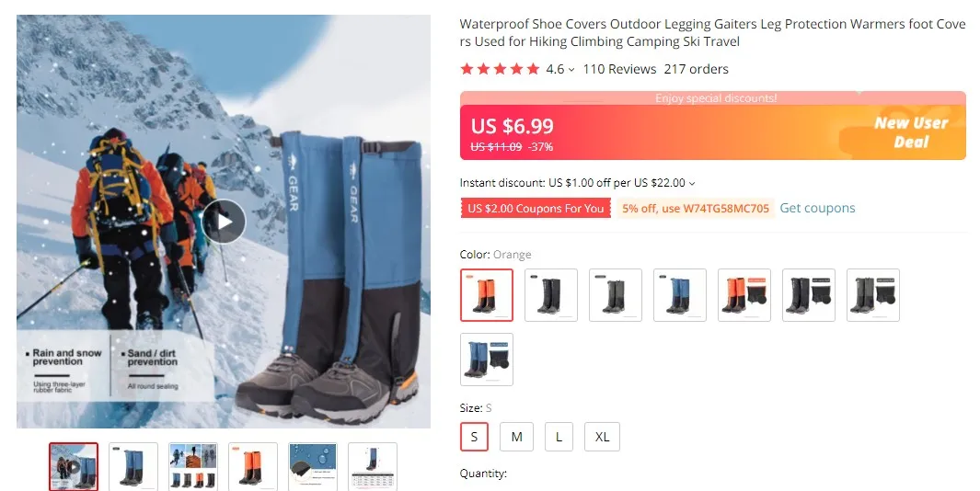Screen dimensions: 980x491
Task: Select size XL option
Action: (x=602, y=437)
